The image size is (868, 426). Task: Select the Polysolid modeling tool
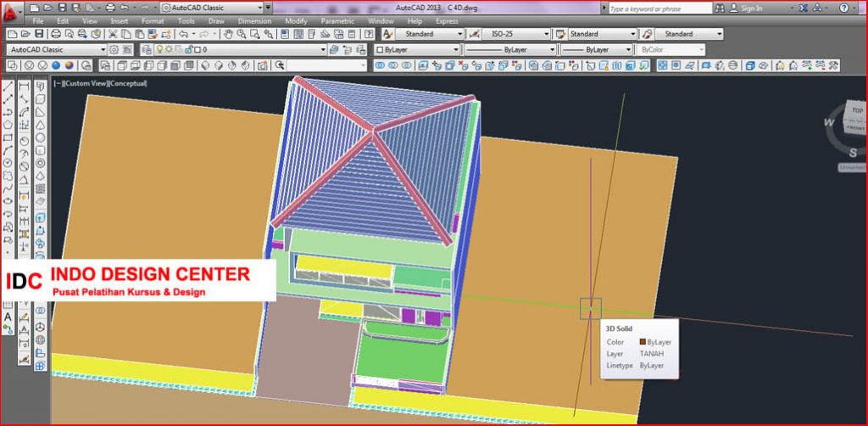[x=41, y=87]
